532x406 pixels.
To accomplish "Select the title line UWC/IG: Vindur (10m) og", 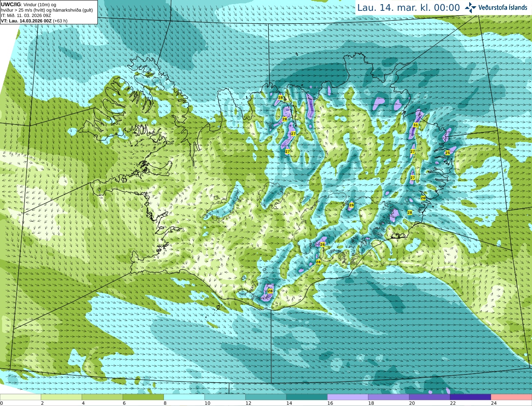I will coord(28,5).
